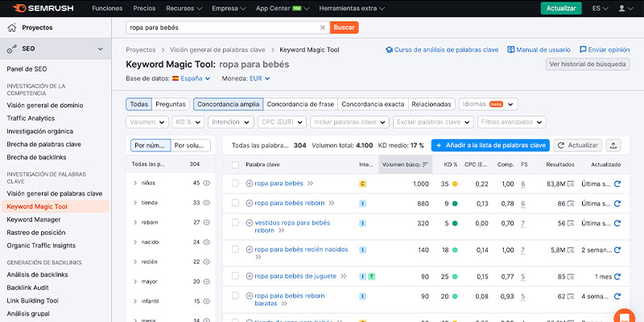This screenshot has height=322, width=644.
Task: Open Filtros avanzados dropdown
Action: coord(512,122)
